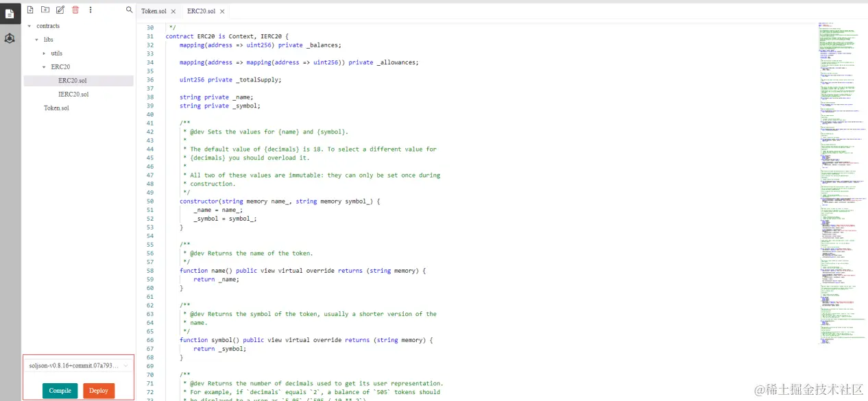Click the '_symbol = symbol_;' statement
The width and height of the screenshot is (868, 401).
[x=226, y=219]
